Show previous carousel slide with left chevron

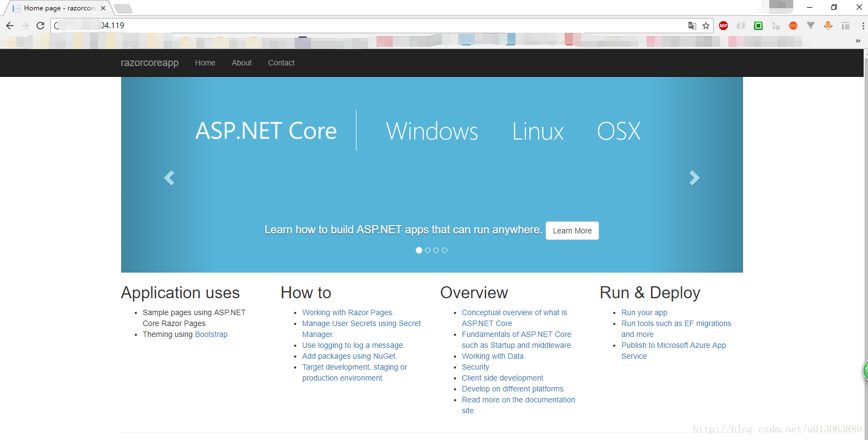pos(169,178)
